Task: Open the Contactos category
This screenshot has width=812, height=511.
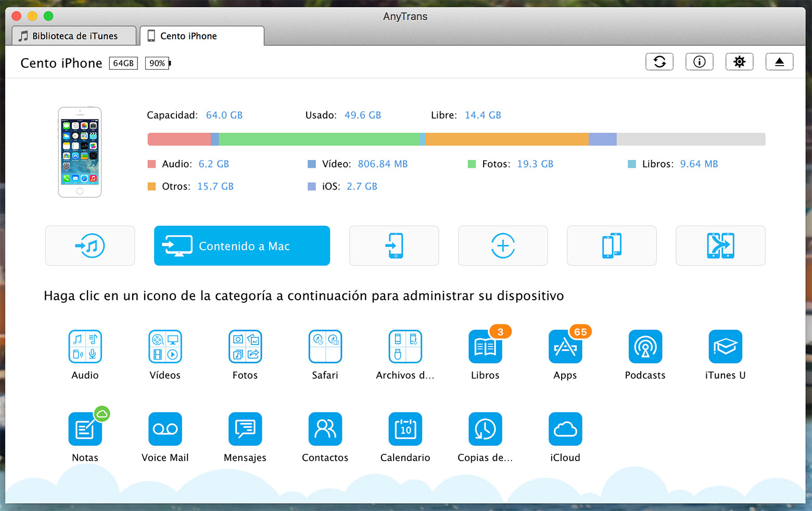Action: coord(325,429)
